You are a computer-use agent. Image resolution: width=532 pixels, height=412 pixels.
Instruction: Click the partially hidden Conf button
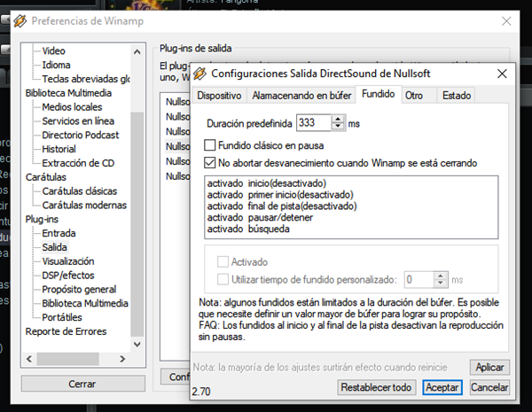click(175, 377)
